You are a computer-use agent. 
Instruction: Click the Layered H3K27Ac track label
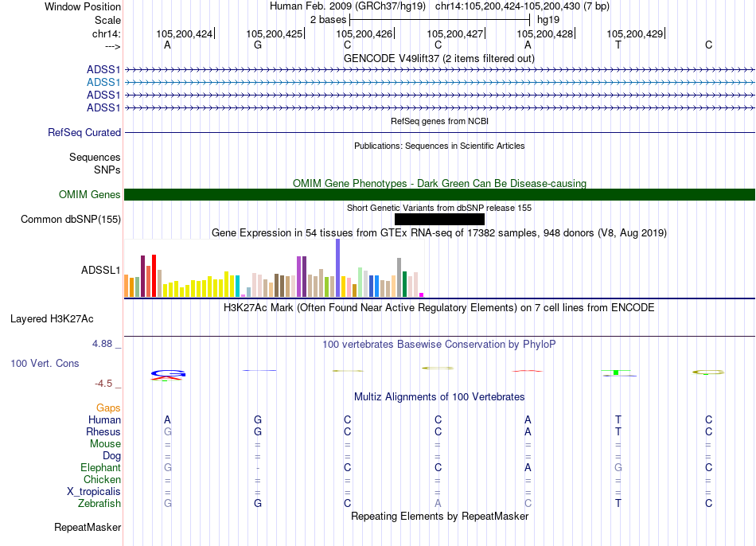tap(52, 319)
